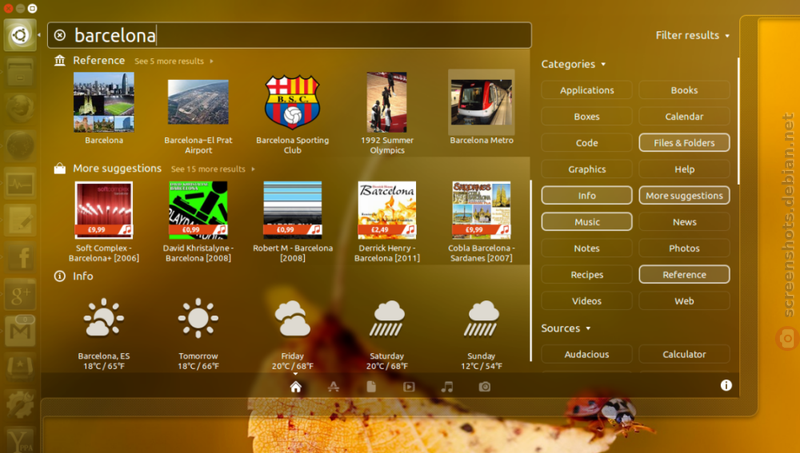This screenshot has height=453, width=800.
Task: Select the Calendar category button
Action: pyautogui.click(x=684, y=116)
